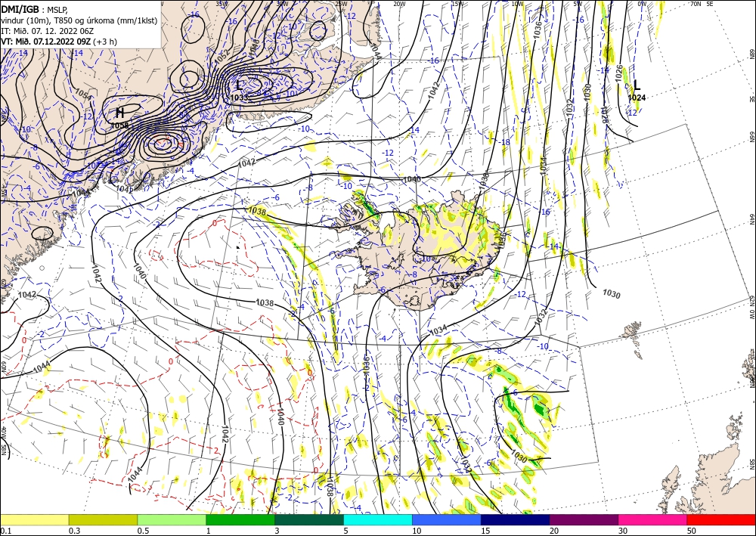
Task: Click the '1048' isobar label
Action: pyautogui.click(x=254, y=48)
